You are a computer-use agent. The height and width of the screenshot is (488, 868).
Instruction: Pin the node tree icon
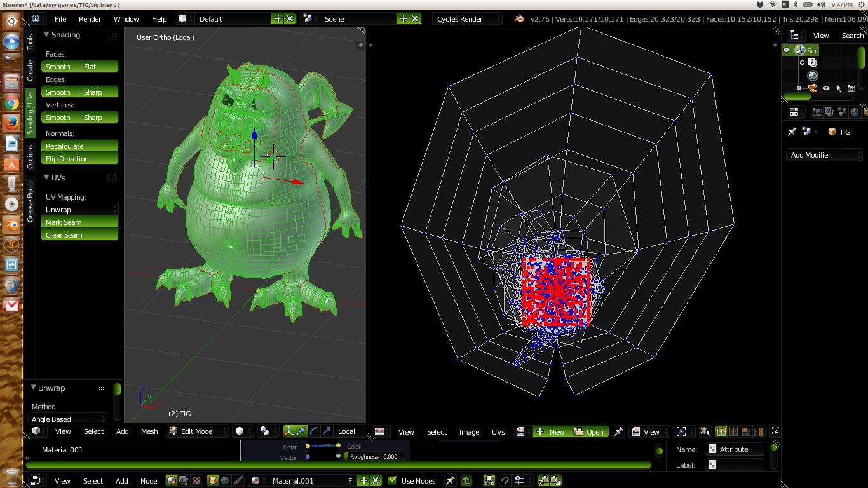click(451, 480)
